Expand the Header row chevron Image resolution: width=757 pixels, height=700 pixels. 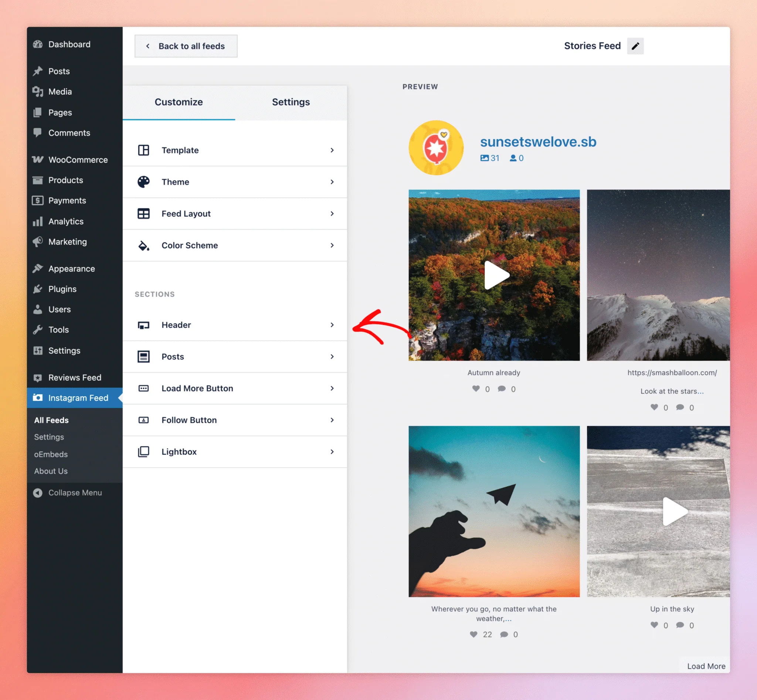pos(332,325)
